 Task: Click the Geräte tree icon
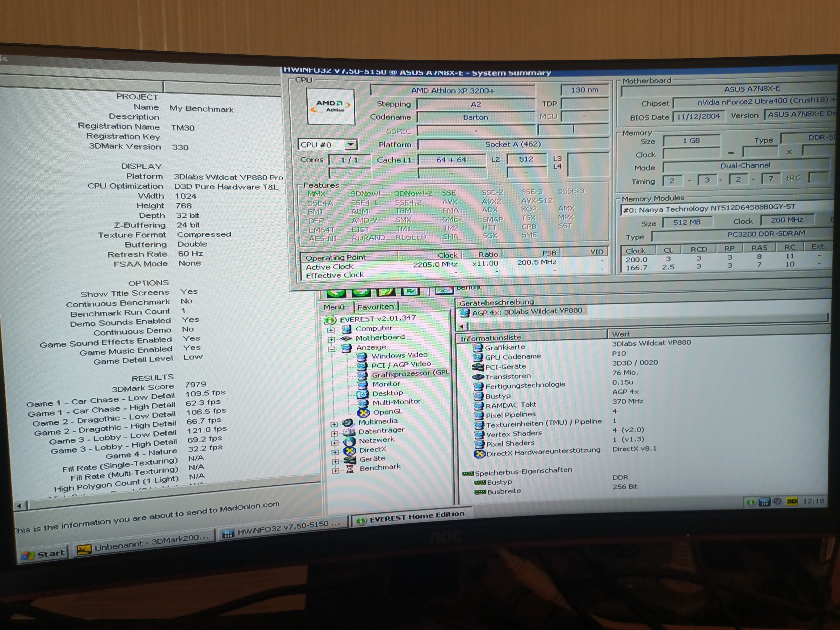click(x=350, y=460)
